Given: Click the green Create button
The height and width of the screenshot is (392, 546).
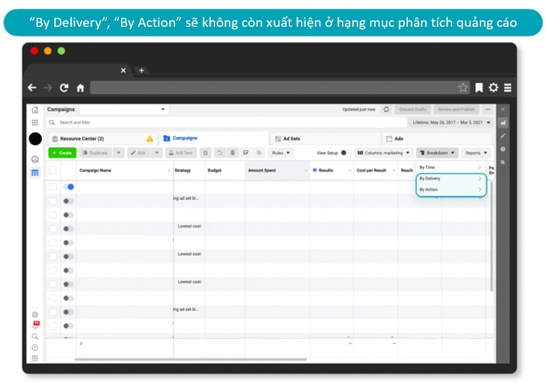Looking at the screenshot, I should tap(62, 153).
